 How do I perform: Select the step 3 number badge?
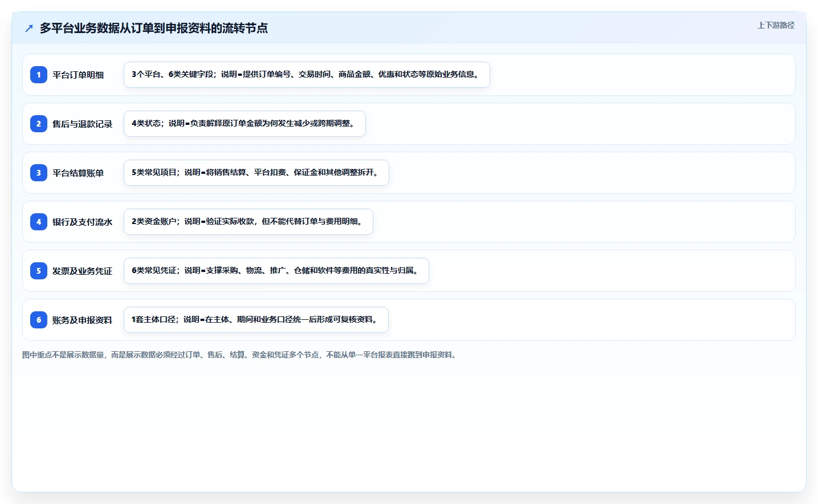[x=39, y=173]
